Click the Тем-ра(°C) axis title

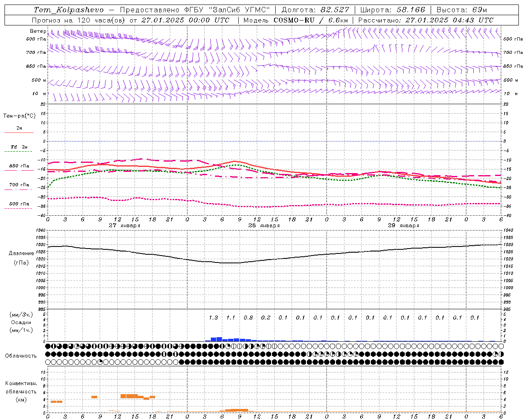click(x=19, y=116)
